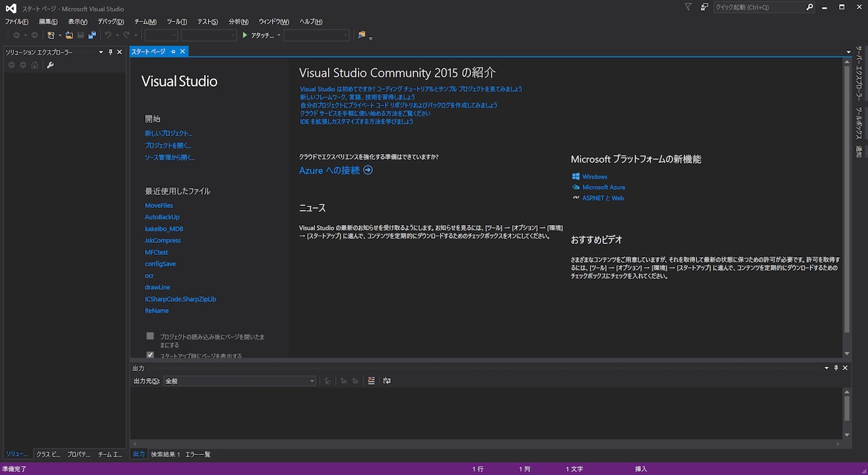
Task: Close the Output panel
Action: 845,368
